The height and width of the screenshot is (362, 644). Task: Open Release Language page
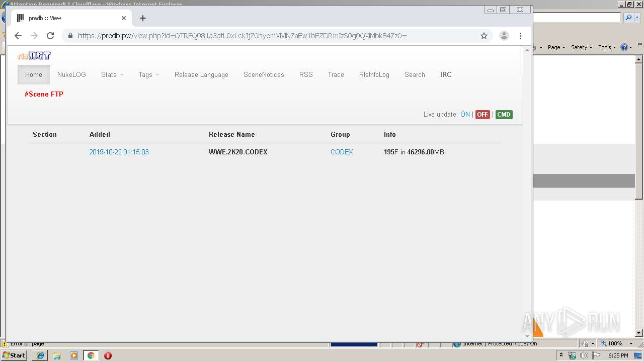tap(201, 74)
